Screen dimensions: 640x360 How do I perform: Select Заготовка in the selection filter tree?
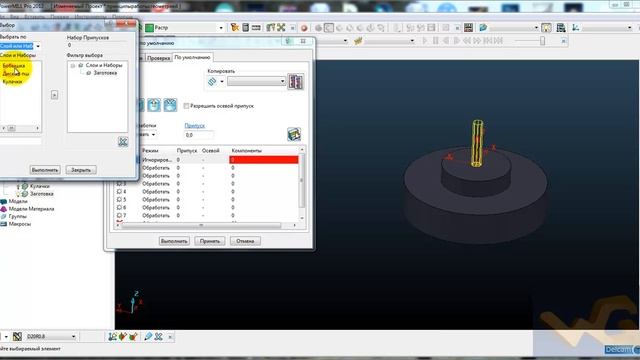pyautogui.click(x=105, y=73)
